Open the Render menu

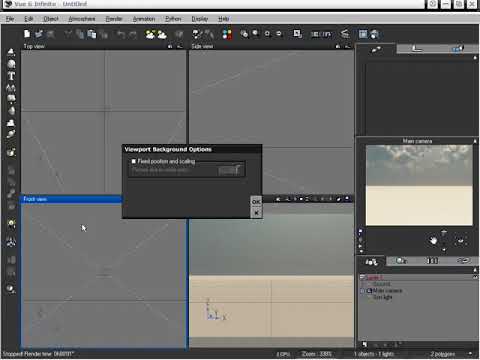(x=114, y=19)
